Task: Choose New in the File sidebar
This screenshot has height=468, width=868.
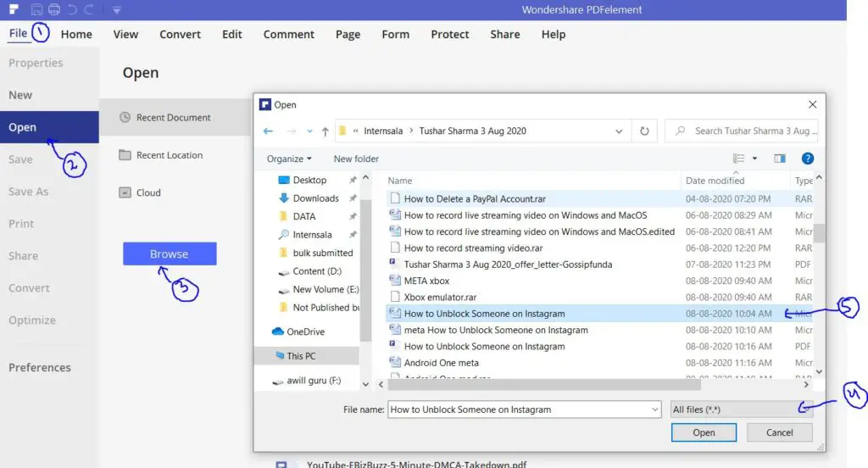Action: (20, 95)
